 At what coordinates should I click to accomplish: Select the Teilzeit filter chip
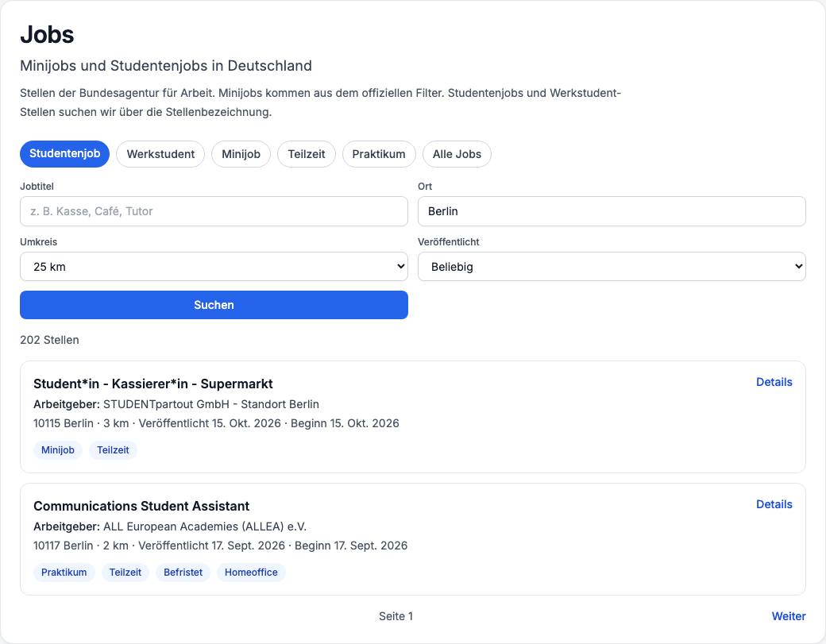tap(307, 154)
